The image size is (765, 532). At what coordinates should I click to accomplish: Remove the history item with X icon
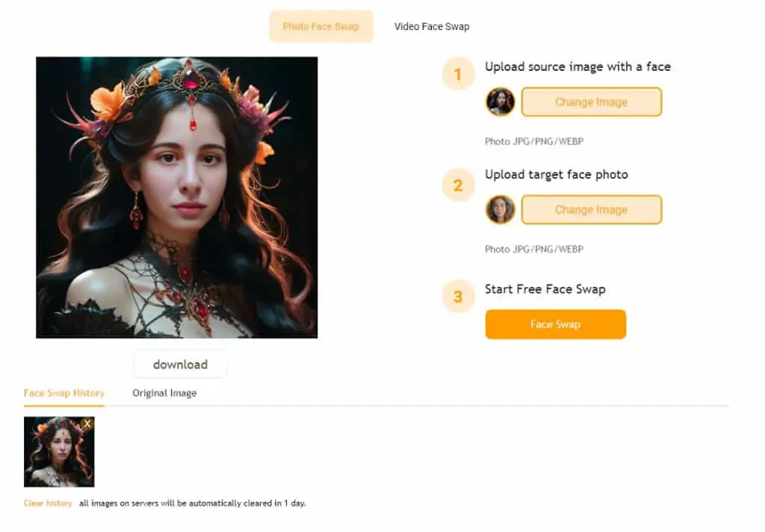coord(87,424)
